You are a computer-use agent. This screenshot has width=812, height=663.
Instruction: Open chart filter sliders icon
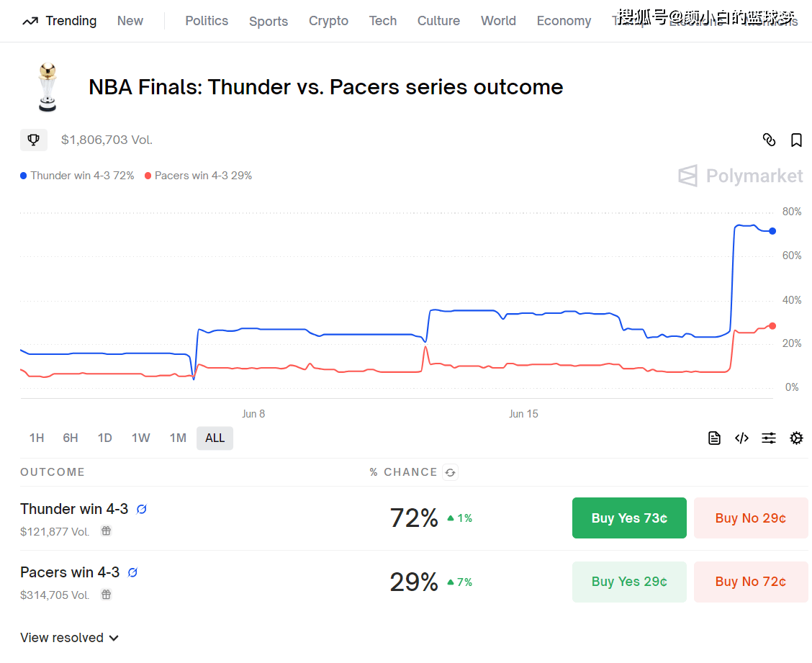[x=769, y=438]
